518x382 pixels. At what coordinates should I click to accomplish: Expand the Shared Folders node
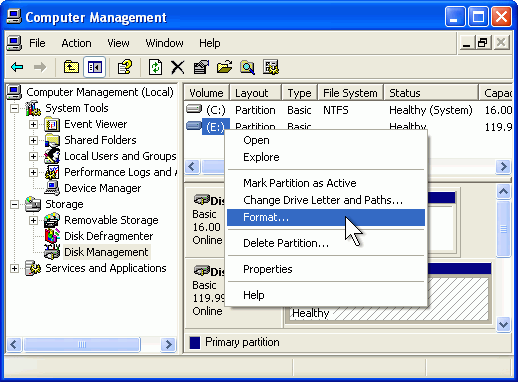coord(33,140)
